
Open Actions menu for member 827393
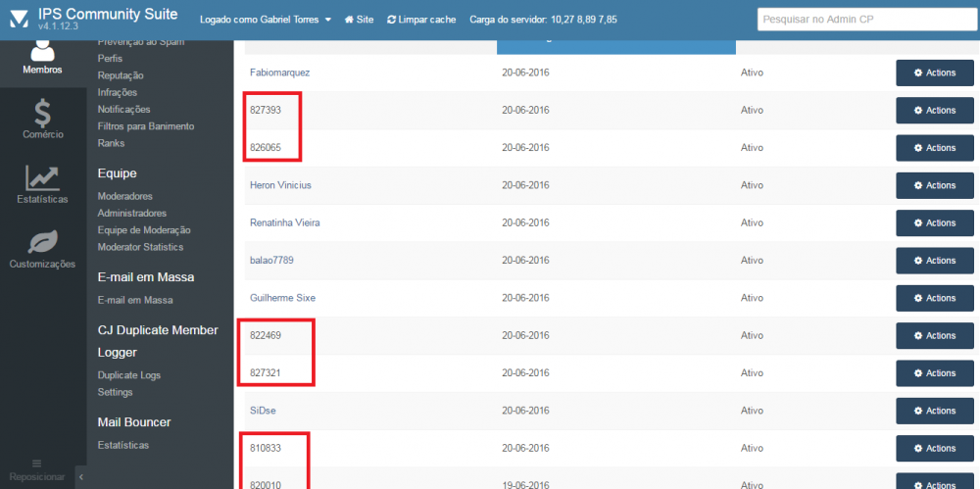(934, 111)
